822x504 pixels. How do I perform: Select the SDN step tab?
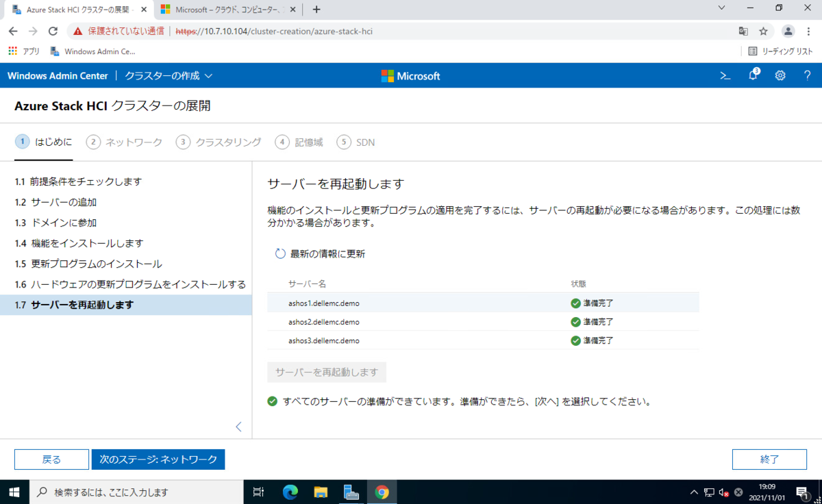(356, 142)
